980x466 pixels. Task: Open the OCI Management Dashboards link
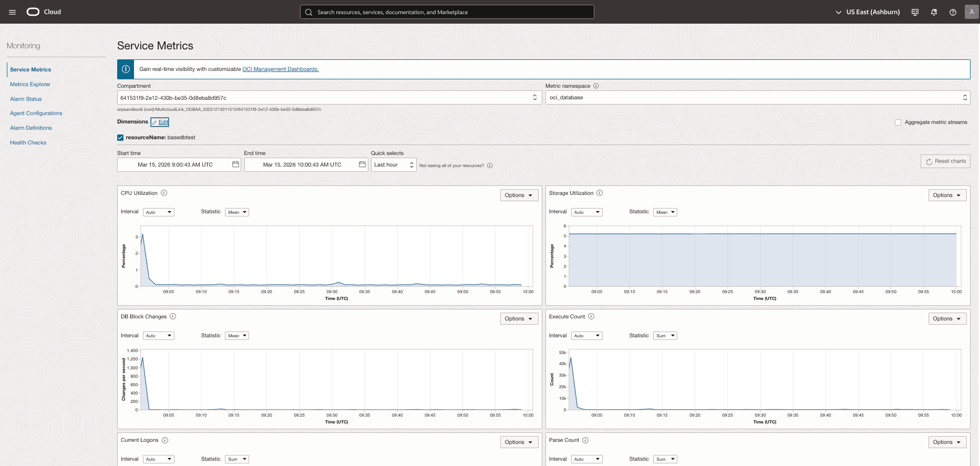tap(281, 69)
